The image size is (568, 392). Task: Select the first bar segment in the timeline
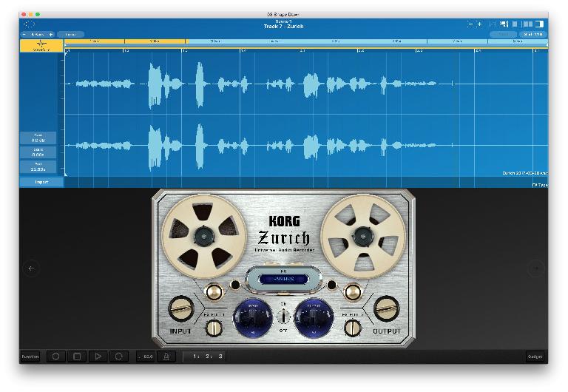point(95,41)
